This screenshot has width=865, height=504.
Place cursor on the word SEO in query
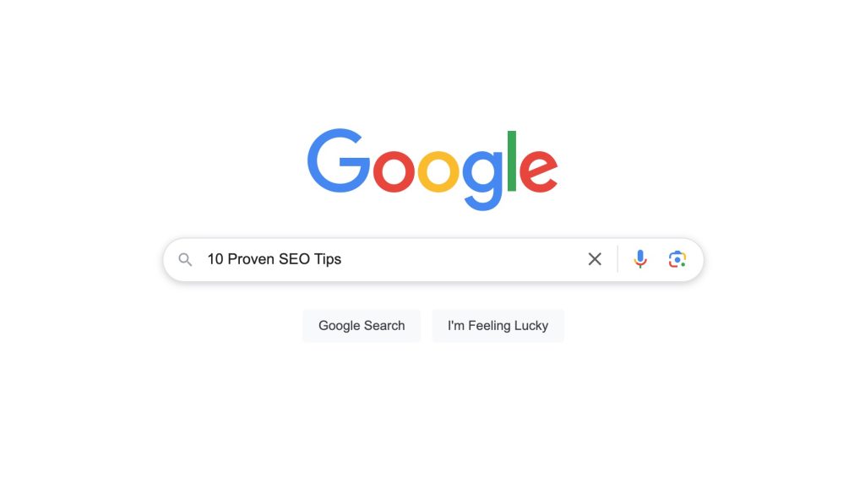295,259
